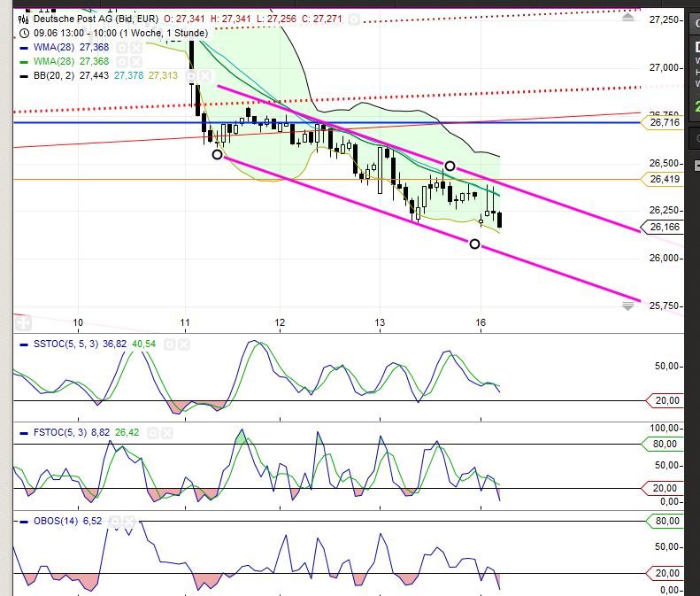Click the FSTOC 20,00 level label
Viewport: 700px width, 596px height.
tap(663, 488)
